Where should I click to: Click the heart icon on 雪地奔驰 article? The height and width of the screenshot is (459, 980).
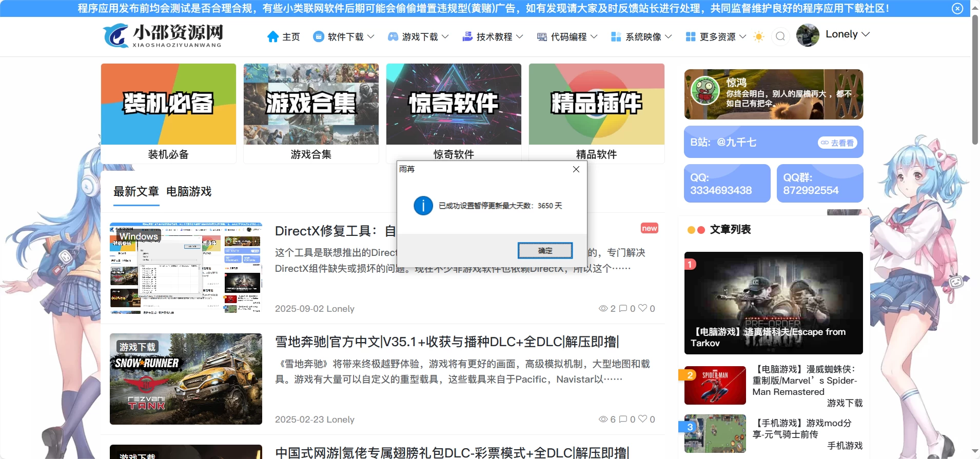(642, 419)
